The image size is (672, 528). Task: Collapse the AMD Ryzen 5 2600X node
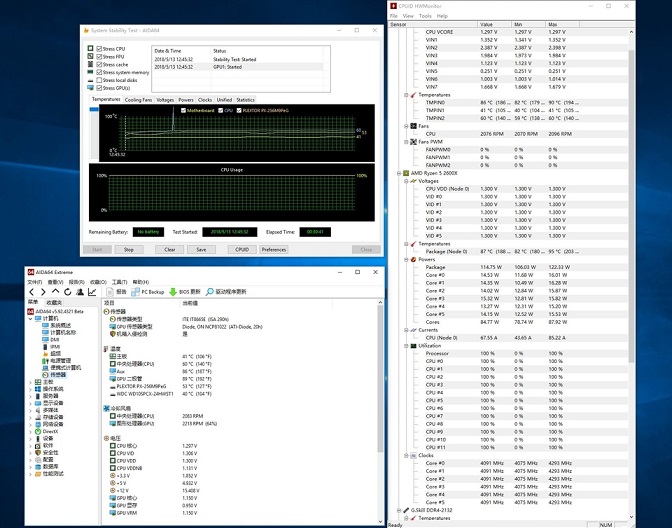pos(399,173)
